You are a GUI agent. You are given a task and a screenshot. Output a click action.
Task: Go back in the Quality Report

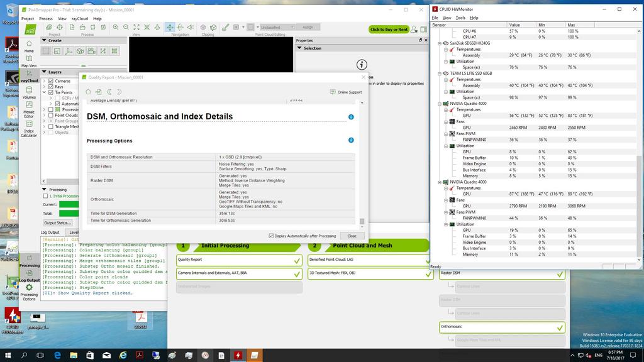[x=109, y=92]
